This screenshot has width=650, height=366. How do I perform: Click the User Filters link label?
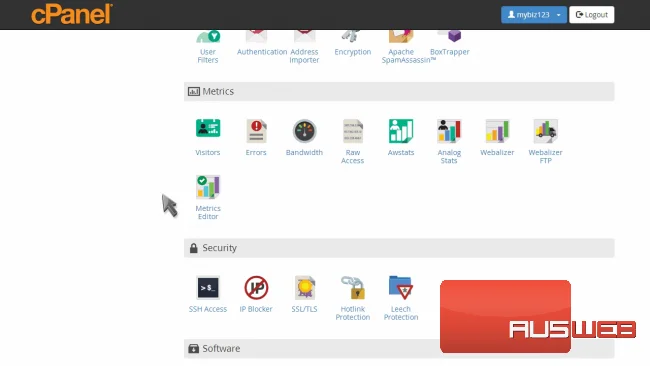click(x=208, y=56)
